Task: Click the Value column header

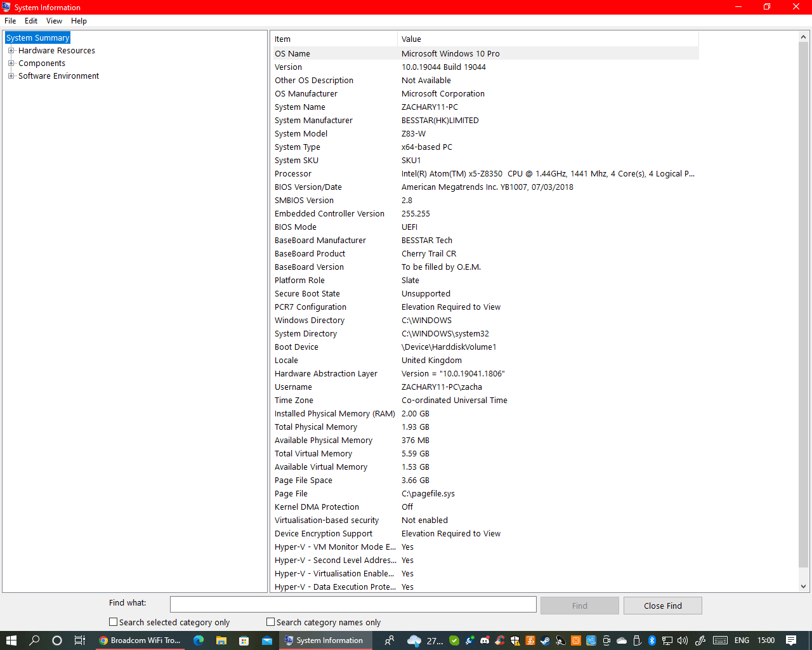Action: click(548, 39)
